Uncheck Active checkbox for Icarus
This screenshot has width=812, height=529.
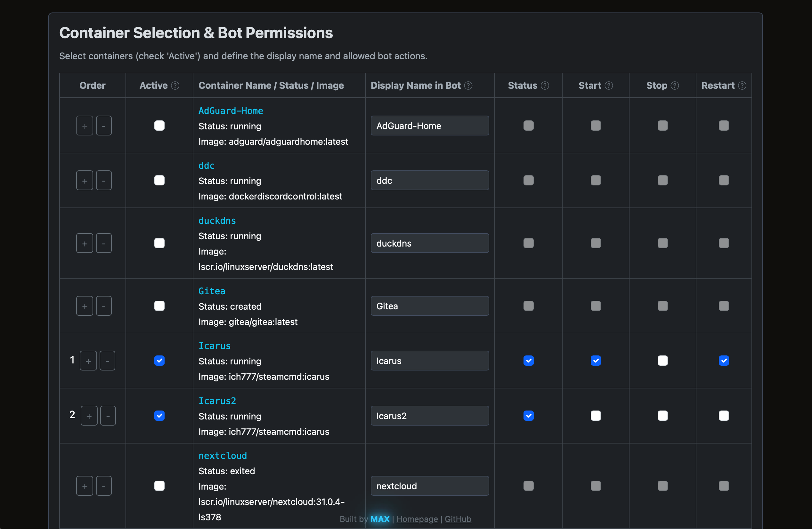pos(159,360)
